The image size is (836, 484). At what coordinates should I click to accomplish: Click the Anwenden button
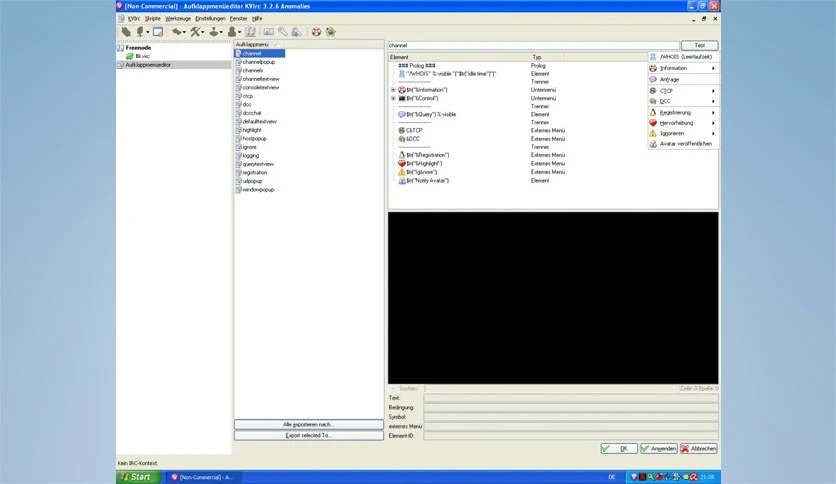coord(659,449)
